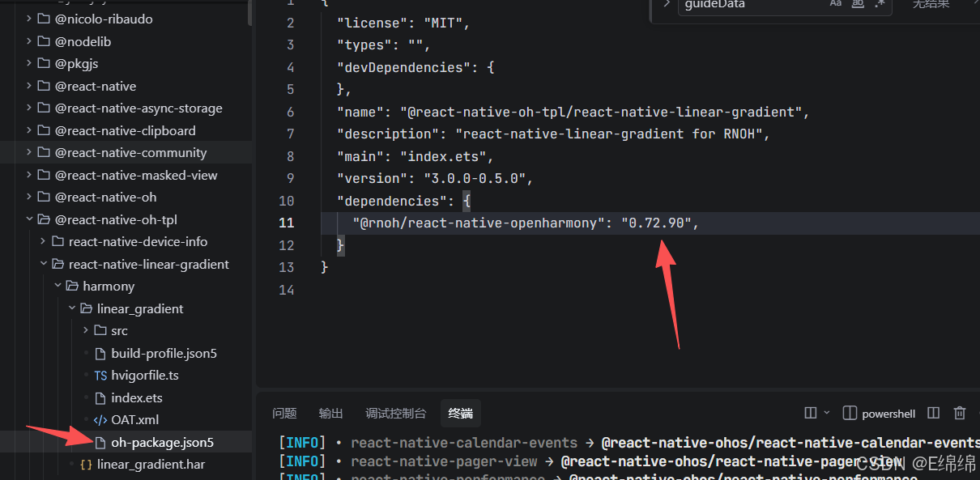Click the "@rnoh/react-native-openharmony" key
The width and height of the screenshot is (980, 480).
tap(479, 223)
